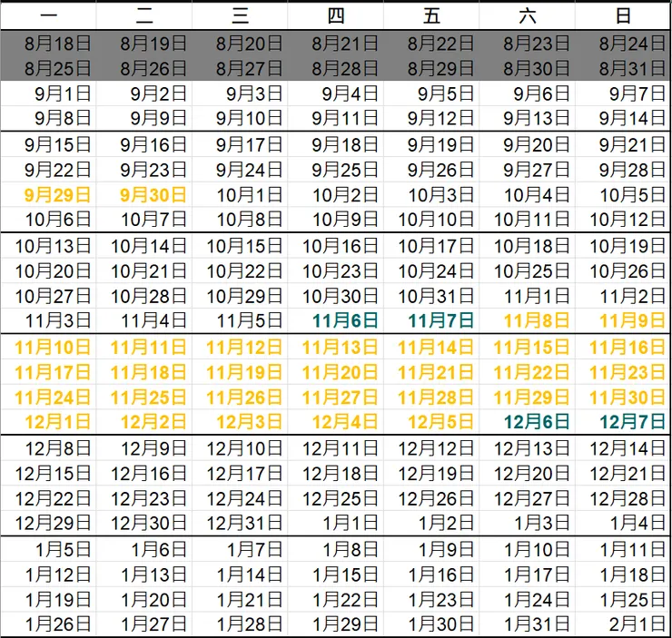
Task: Select the teal 12月7日 cell
Action: tap(623, 422)
